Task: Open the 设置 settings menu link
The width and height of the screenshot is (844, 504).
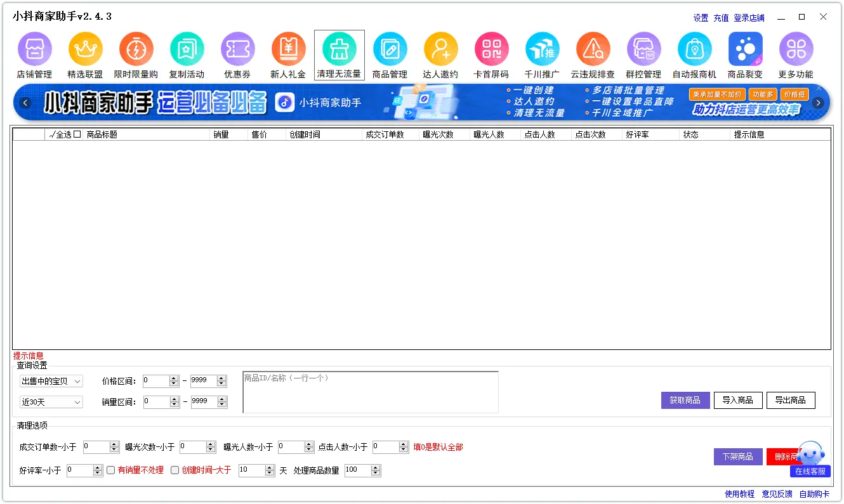Action: click(701, 18)
